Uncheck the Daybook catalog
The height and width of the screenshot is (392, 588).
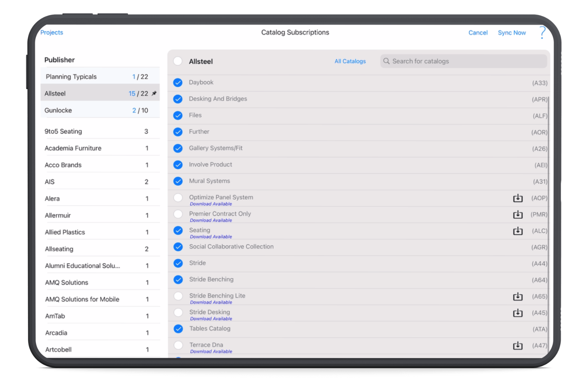tap(178, 83)
